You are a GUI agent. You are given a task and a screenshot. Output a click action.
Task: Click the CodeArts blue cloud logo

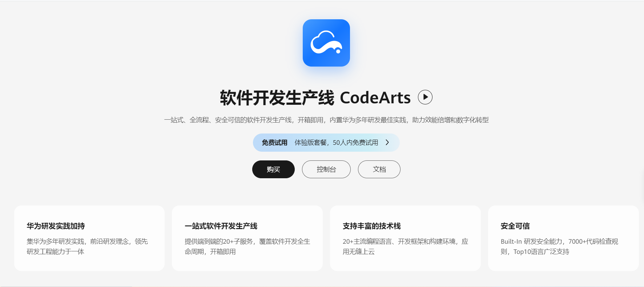click(326, 43)
